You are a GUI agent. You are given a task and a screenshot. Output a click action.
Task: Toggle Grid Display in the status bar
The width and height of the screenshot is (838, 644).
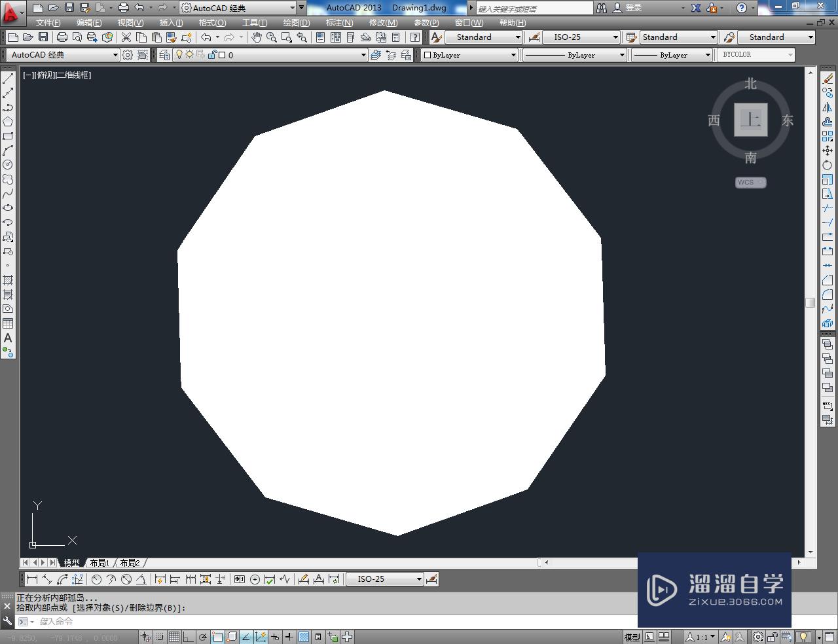click(x=174, y=637)
